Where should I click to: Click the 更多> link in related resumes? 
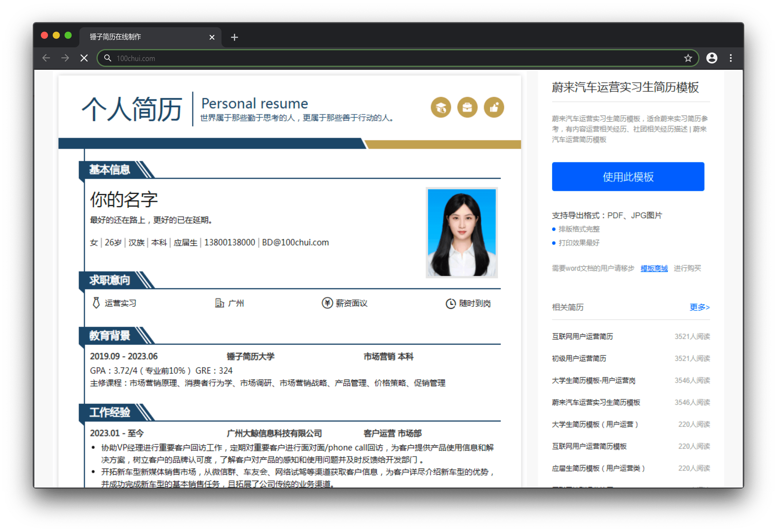(x=699, y=307)
